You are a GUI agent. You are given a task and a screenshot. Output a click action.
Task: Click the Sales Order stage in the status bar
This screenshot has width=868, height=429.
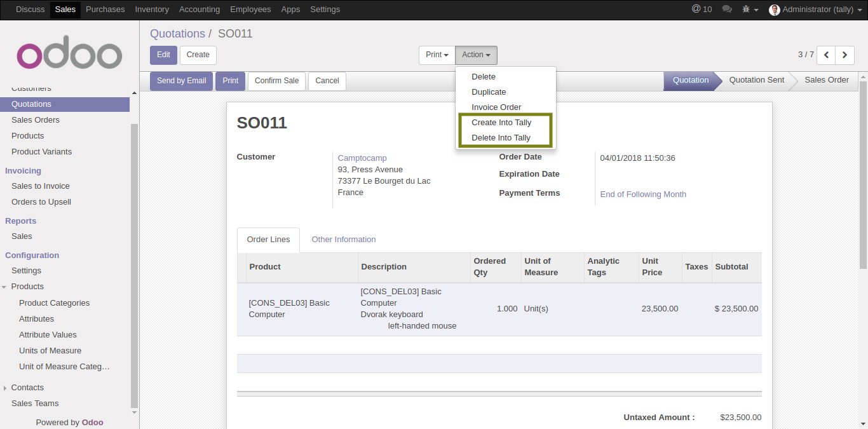coord(827,81)
